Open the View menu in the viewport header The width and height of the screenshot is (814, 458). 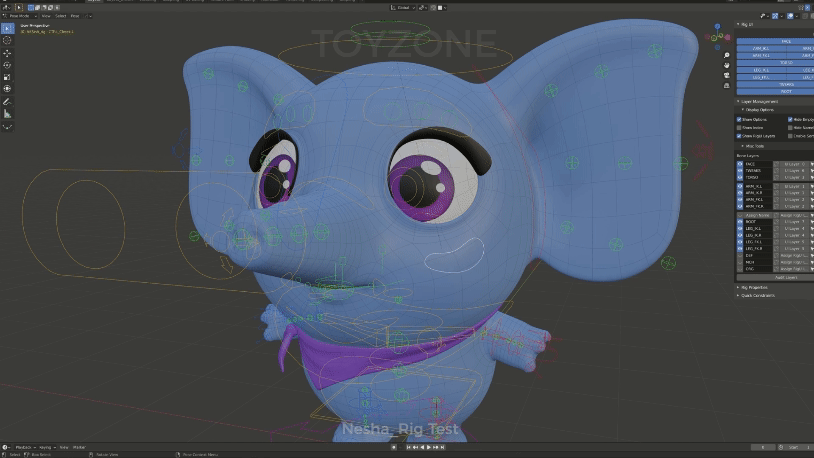(x=46, y=16)
